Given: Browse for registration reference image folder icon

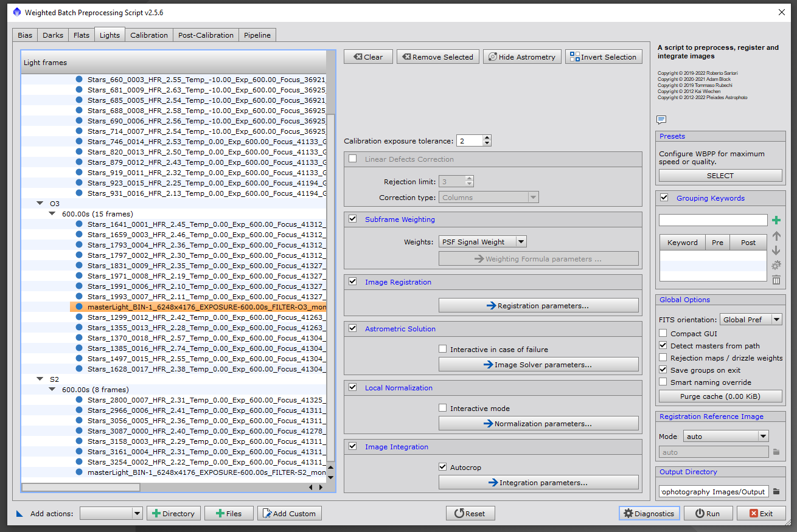Looking at the screenshot, I should pyautogui.click(x=776, y=452).
